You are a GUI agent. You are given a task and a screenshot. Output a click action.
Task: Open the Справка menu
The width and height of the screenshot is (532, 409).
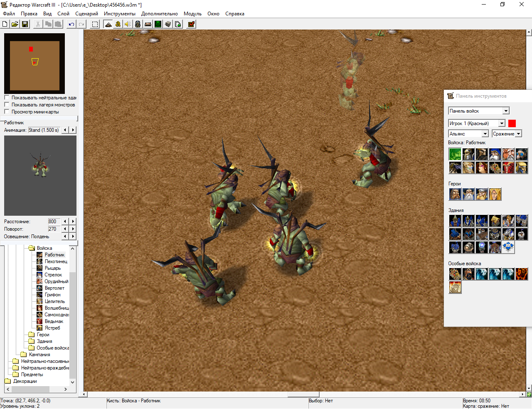(x=235, y=14)
